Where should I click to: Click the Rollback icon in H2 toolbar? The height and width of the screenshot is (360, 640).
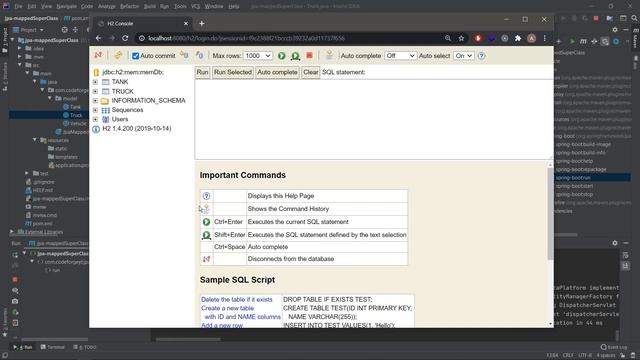pos(184,55)
